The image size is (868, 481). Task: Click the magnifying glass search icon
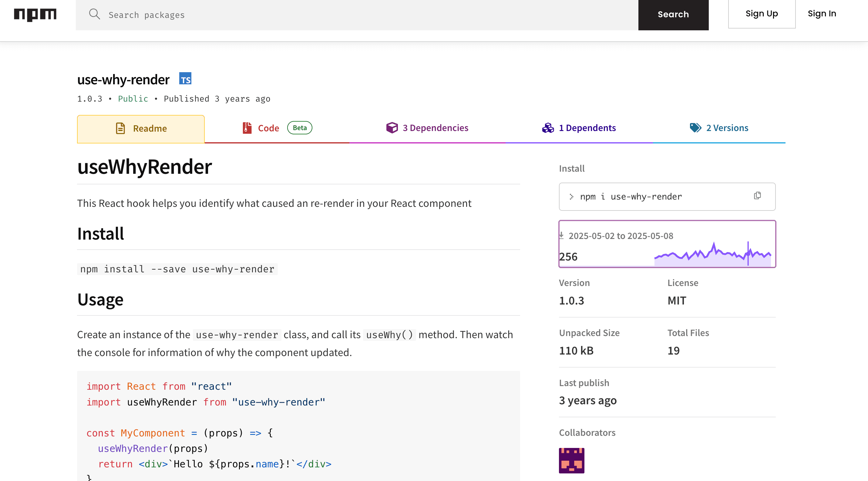click(x=94, y=14)
